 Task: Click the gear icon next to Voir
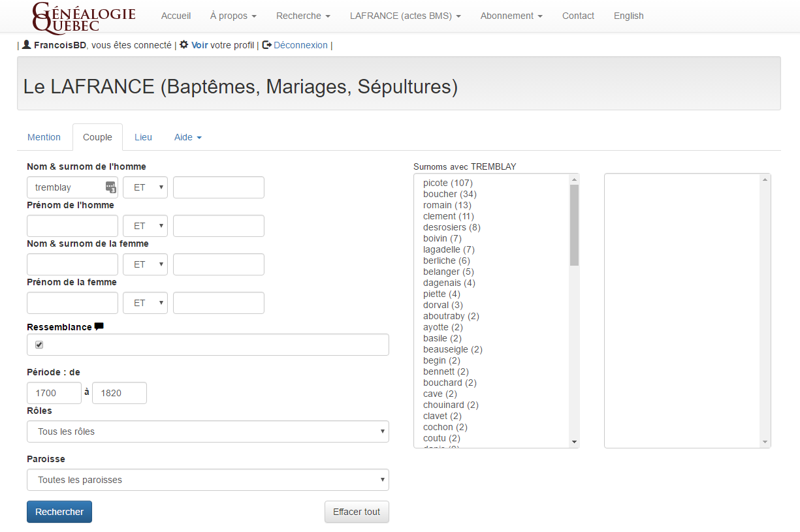[184, 45]
